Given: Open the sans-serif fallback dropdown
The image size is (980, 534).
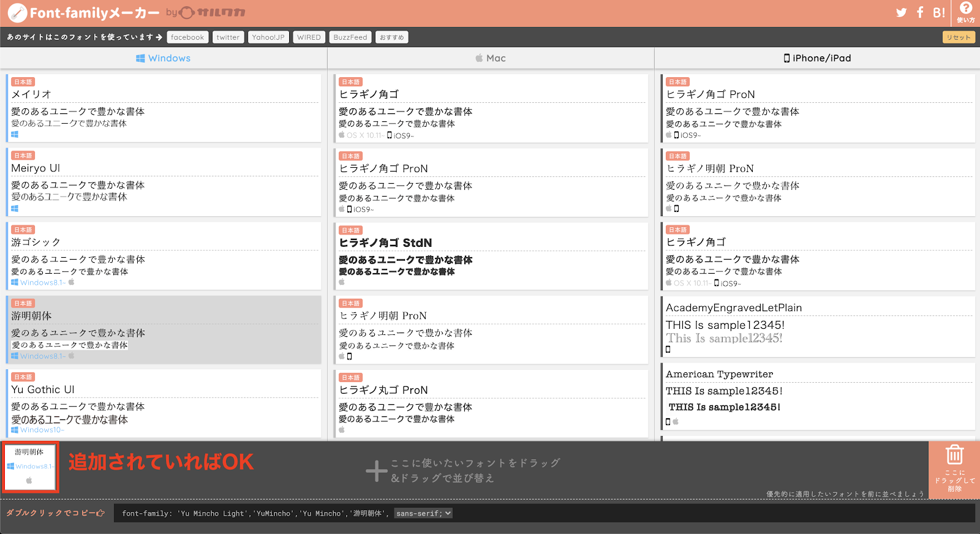Looking at the screenshot, I should (x=423, y=513).
